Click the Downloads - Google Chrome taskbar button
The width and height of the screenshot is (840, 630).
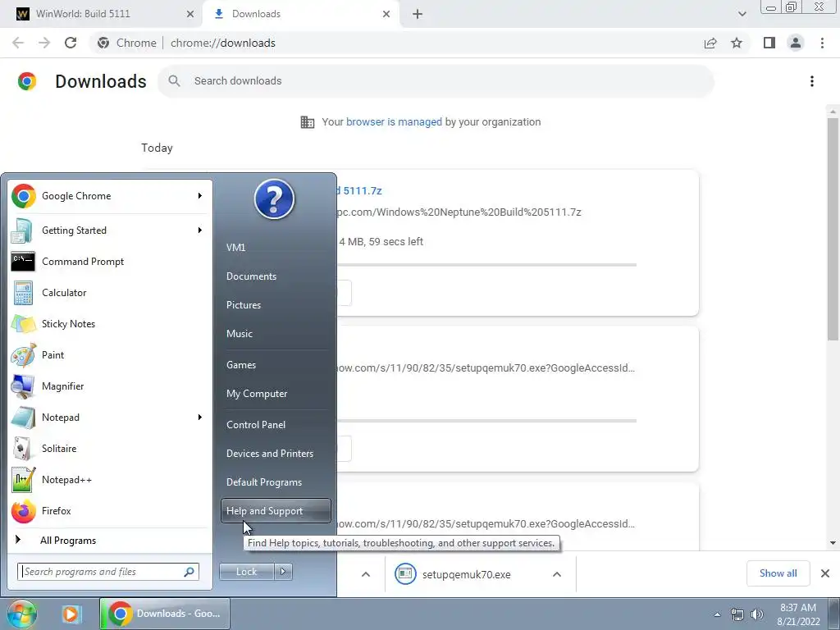[165, 614]
